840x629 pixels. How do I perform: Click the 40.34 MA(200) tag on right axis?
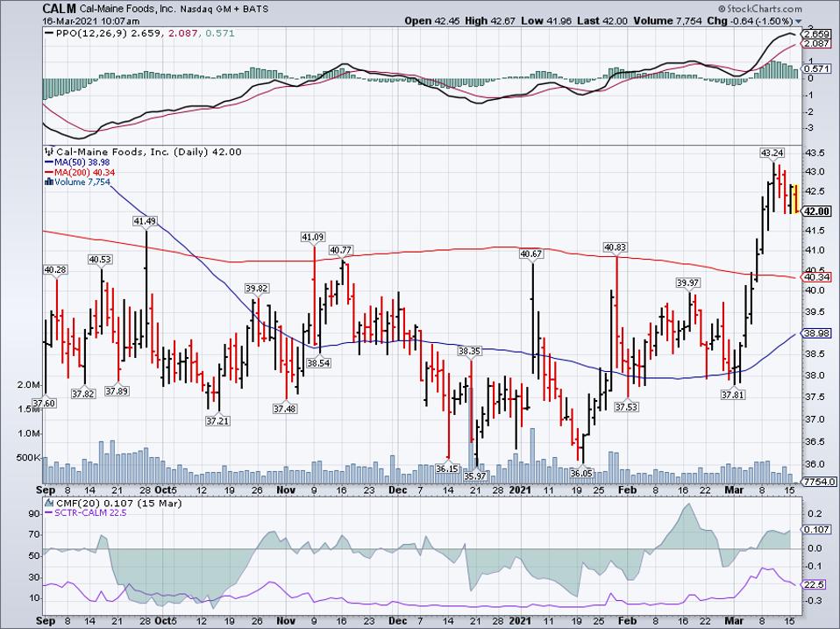817,277
